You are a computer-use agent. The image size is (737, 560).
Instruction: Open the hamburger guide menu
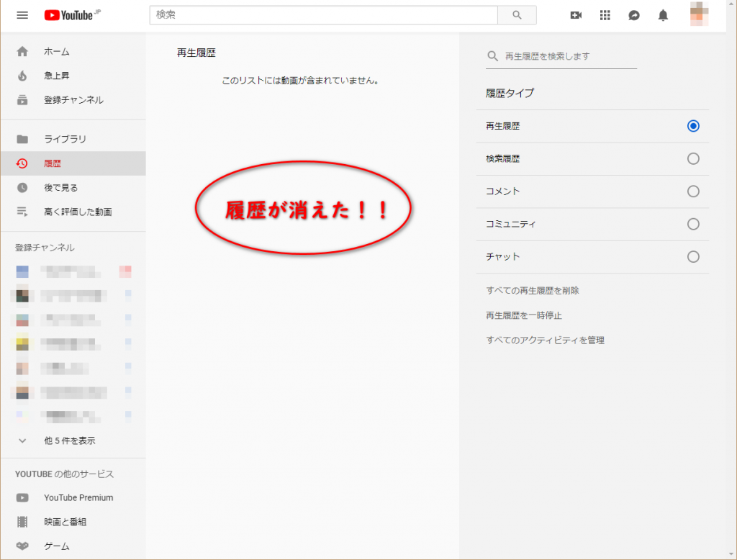click(22, 15)
